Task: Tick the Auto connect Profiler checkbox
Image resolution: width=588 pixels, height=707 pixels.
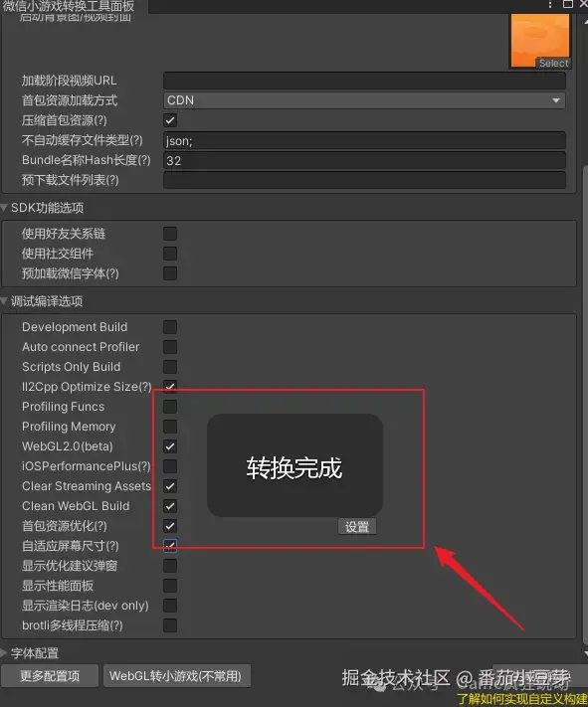Action: [x=170, y=347]
